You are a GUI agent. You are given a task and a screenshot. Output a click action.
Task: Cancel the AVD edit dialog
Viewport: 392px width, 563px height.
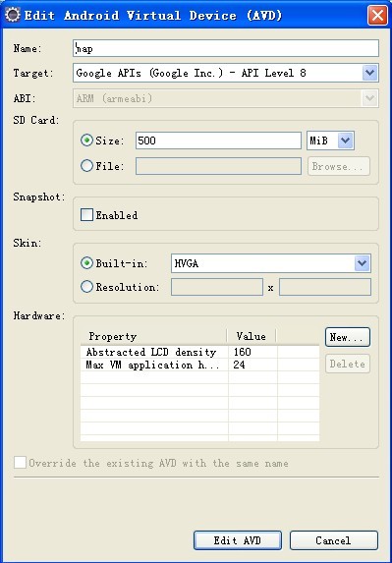[334, 540]
